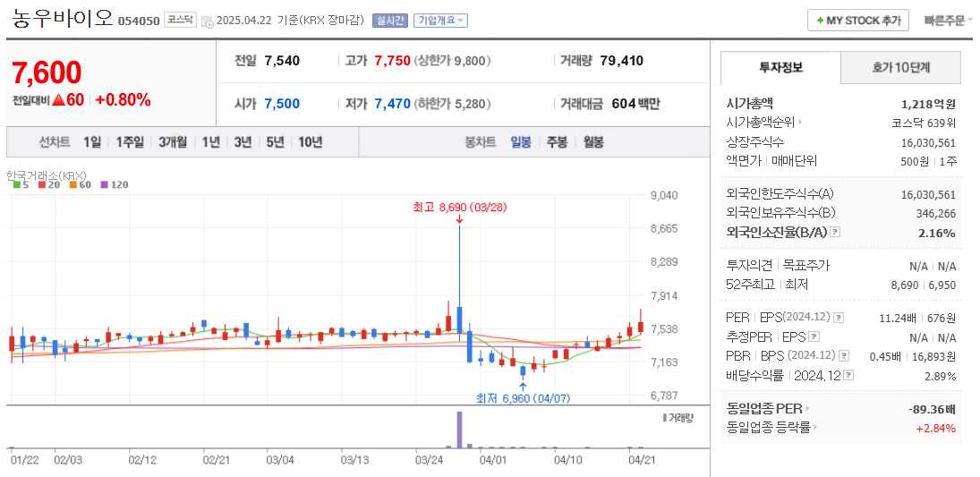Click the 배당수익률 value 2.89%
Screen dimensions: 980x477
pos(941,376)
